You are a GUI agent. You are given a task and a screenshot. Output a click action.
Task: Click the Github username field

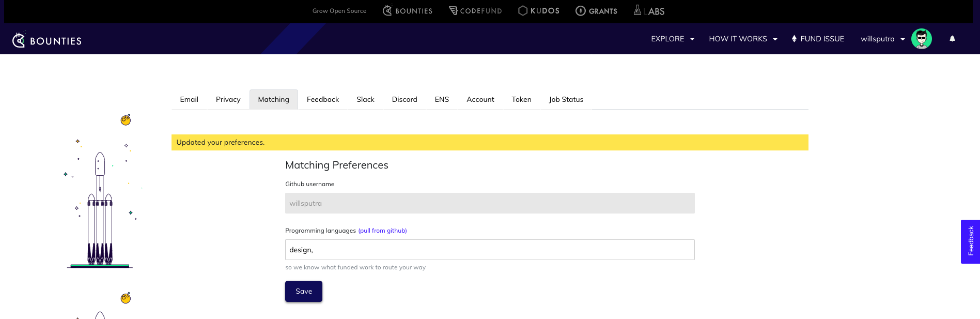click(490, 203)
